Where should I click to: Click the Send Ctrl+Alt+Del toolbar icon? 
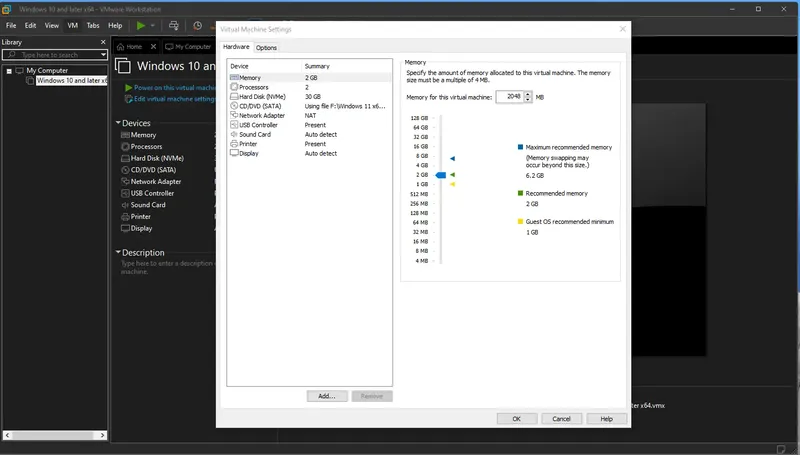point(174,26)
